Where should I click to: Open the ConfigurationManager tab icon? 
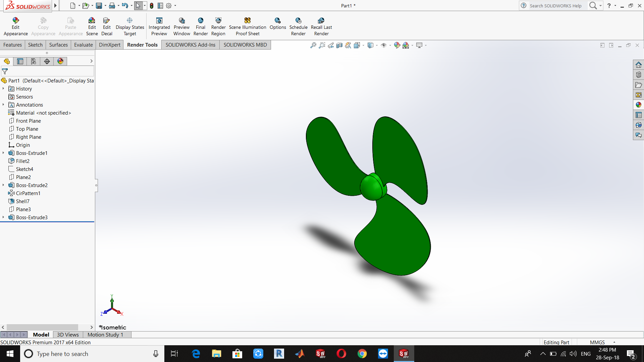34,61
